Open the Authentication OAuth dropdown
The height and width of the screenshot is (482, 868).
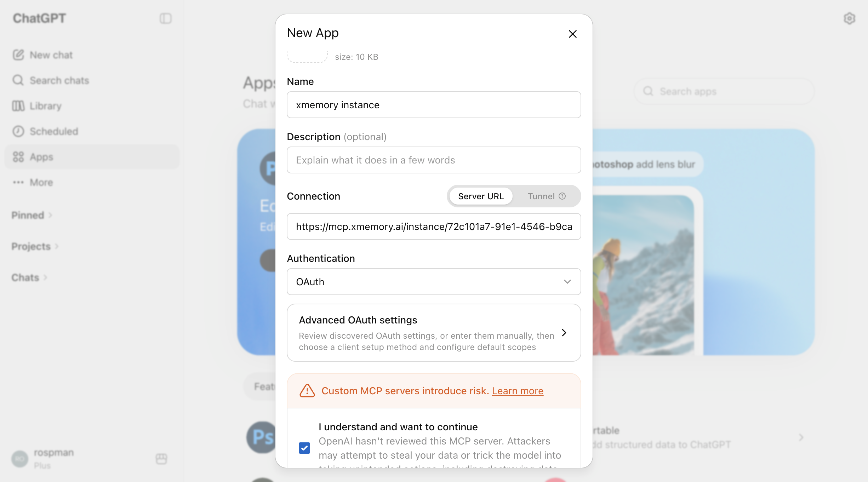click(434, 282)
